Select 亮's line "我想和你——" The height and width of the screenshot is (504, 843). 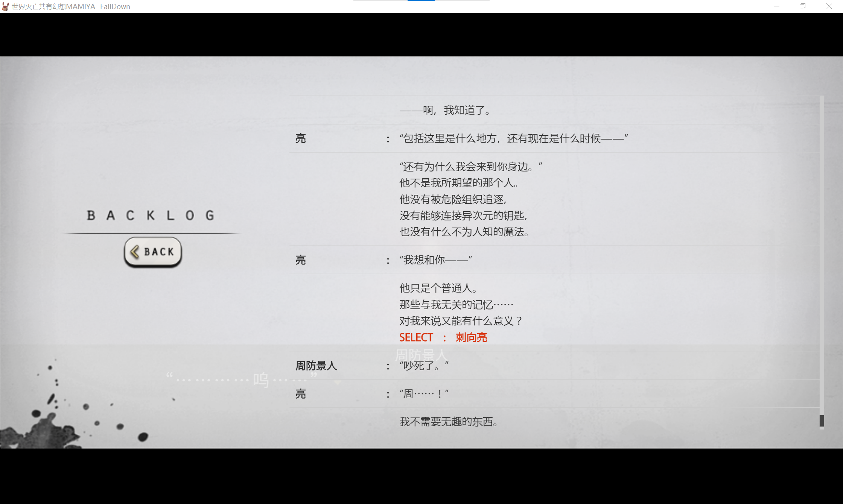coord(435,260)
